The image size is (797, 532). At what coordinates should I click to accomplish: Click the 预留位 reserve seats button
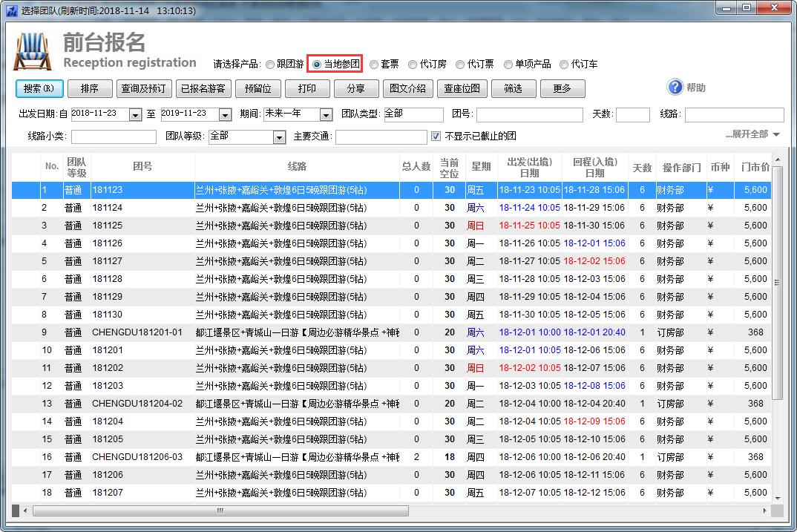258,88
